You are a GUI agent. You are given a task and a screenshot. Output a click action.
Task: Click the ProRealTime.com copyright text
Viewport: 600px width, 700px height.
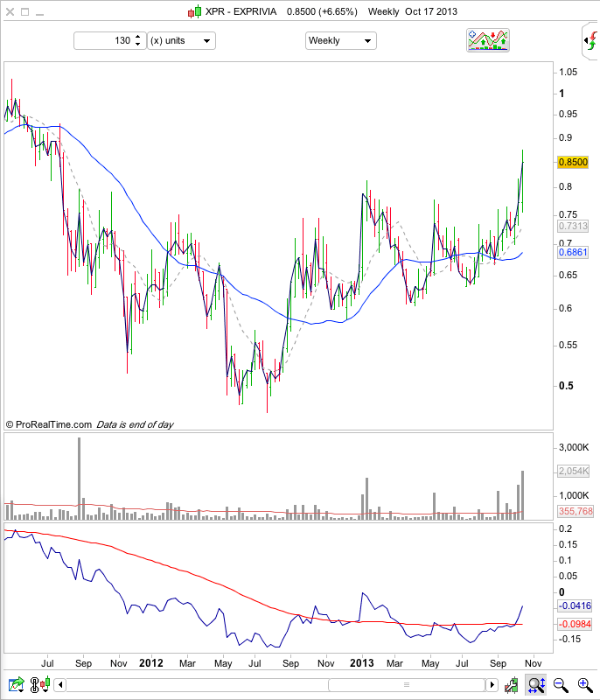point(49,424)
